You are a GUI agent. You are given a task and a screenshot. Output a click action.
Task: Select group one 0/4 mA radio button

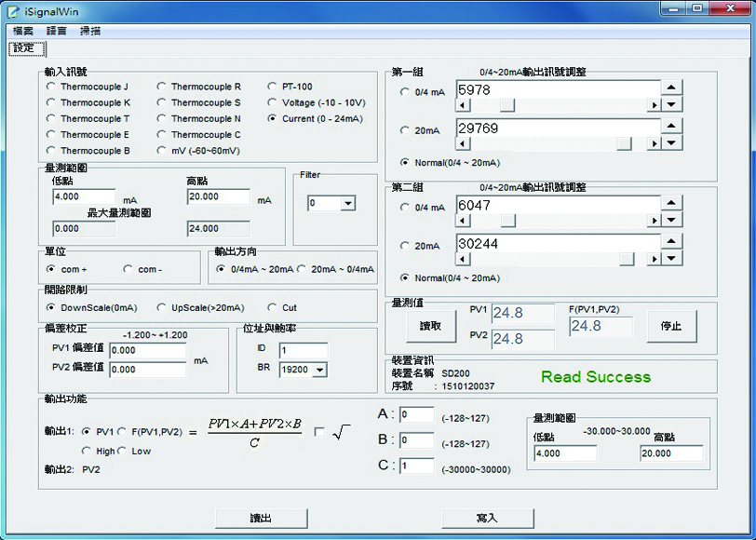pos(404,91)
